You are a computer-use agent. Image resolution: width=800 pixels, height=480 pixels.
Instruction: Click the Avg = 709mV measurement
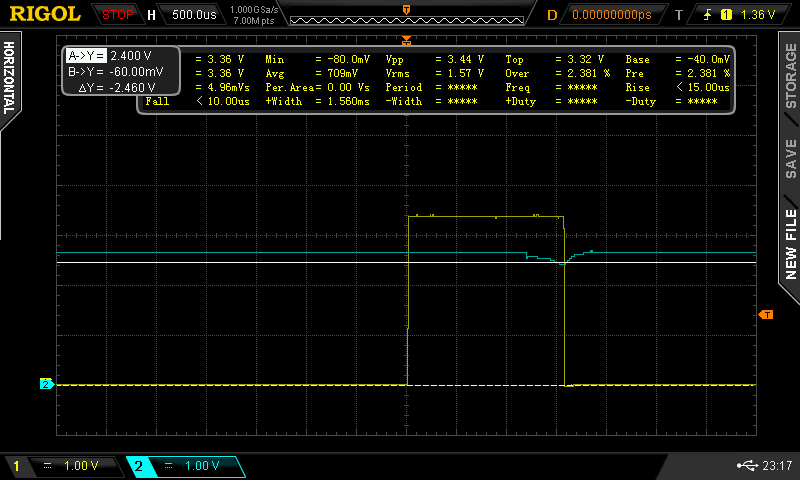point(312,73)
